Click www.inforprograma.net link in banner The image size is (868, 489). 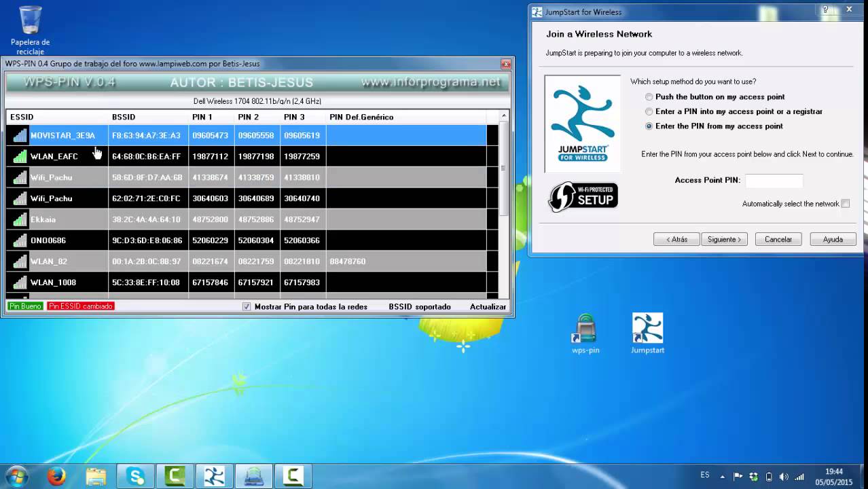[431, 82]
